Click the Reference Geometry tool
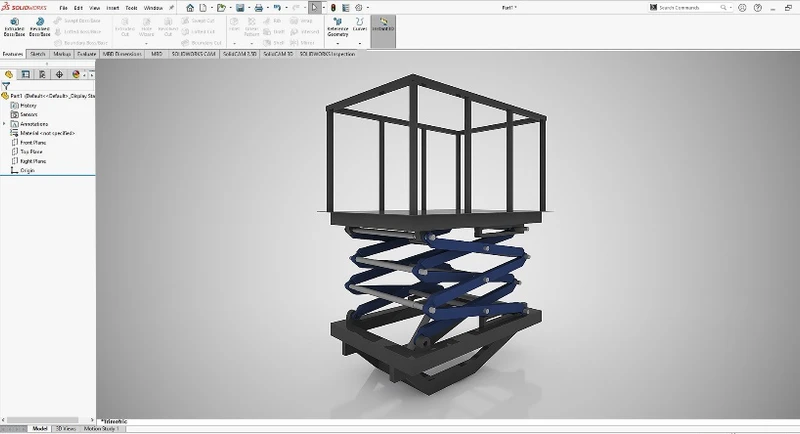The width and height of the screenshot is (800, 434). [337, 27]
